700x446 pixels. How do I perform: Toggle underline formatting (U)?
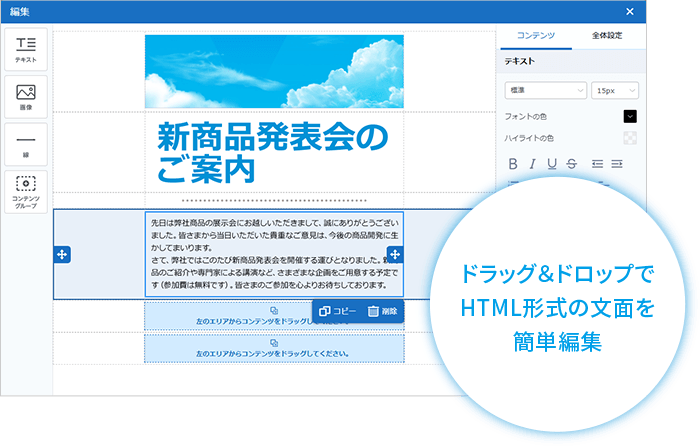coord(552,164)
